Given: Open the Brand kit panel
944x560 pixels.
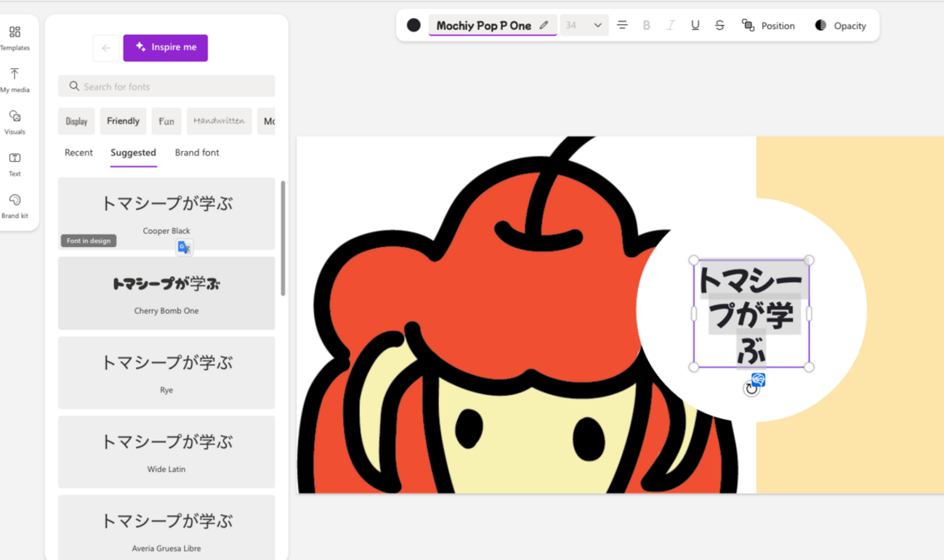Looking at the screenshot, I should click(x=15, y=206).
